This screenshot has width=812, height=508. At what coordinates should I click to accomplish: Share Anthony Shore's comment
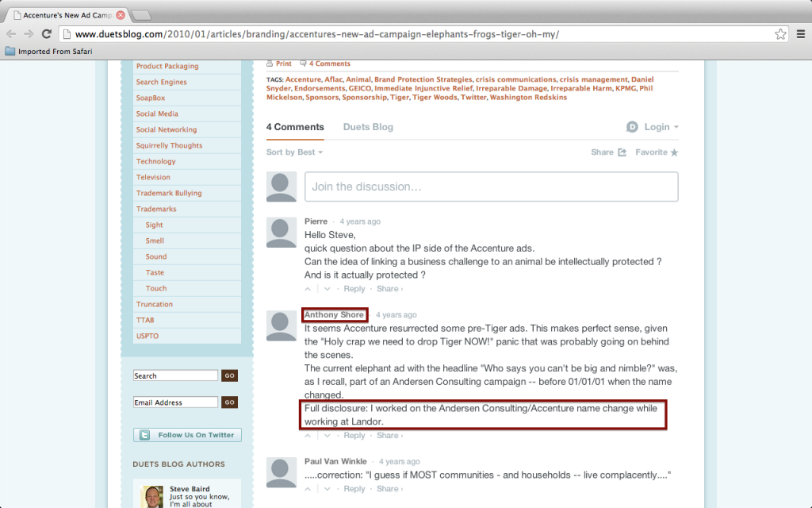(x=389, y=436)
